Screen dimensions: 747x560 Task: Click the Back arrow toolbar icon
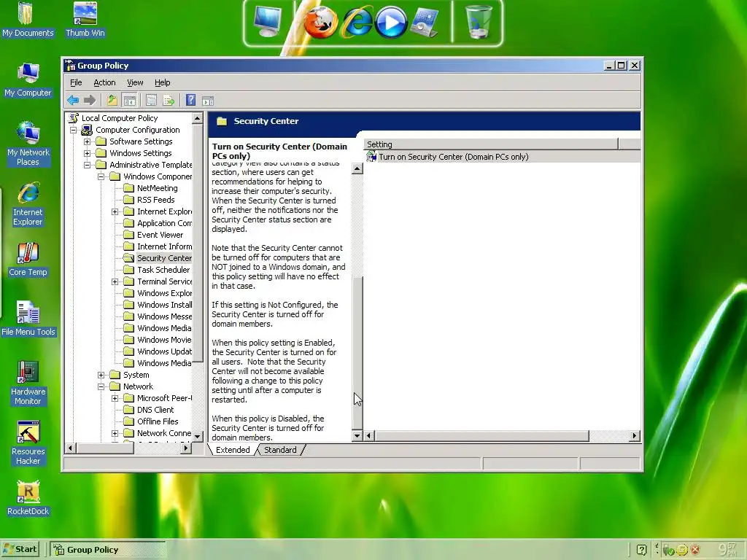pyautogui.click(x=73, y=100)
